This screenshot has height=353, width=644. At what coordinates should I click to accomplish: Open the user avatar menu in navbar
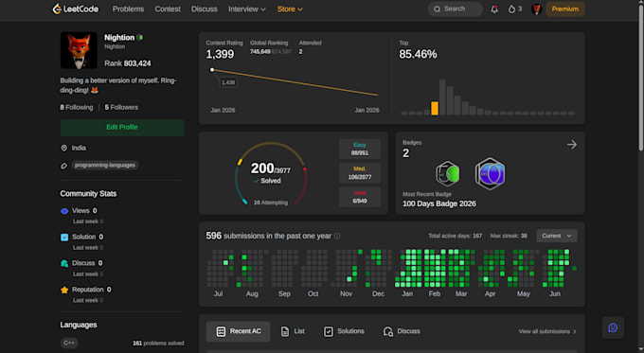[x=536, y=9]
